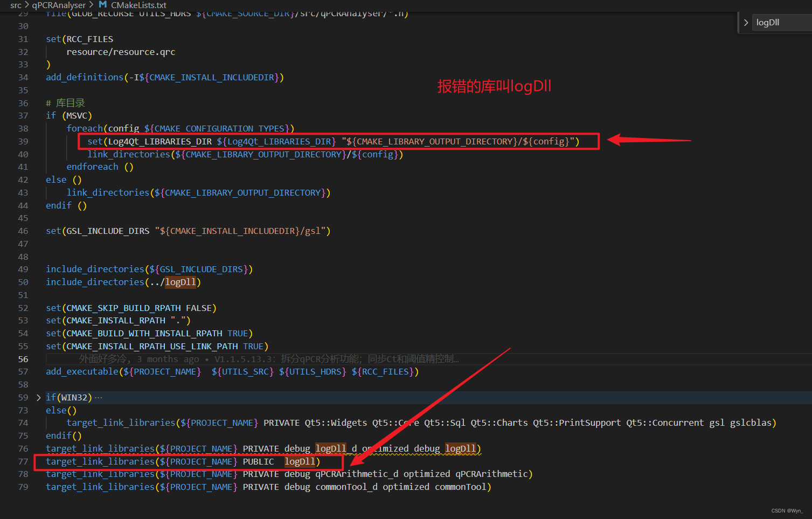Image resolution: width=812 pixels, height=519 pixels.
Task: Click line number 56 in the gutter
Action: pyautogui.click(x=23, y=359)
